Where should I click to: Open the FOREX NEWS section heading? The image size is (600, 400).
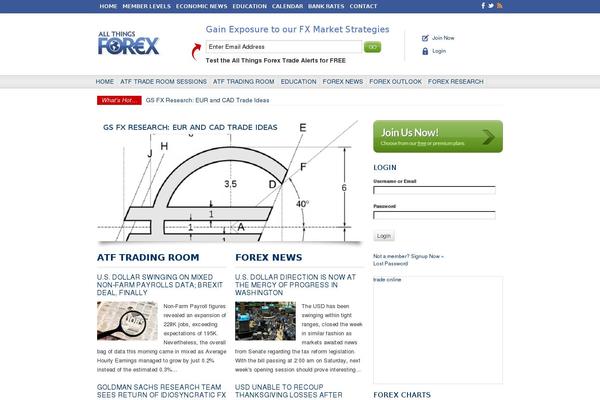click(269, 258)
